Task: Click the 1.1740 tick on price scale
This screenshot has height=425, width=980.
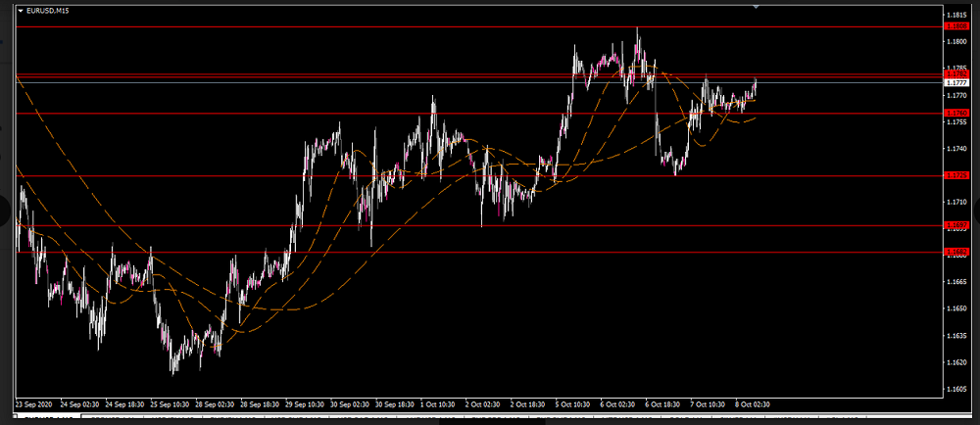Action: point(958,149)
